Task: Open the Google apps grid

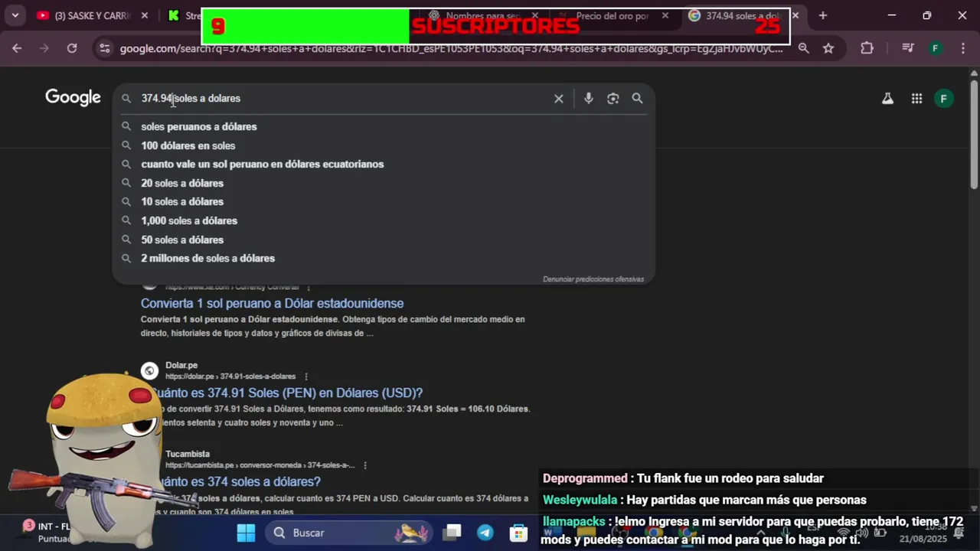Action: tap(916, 98)
